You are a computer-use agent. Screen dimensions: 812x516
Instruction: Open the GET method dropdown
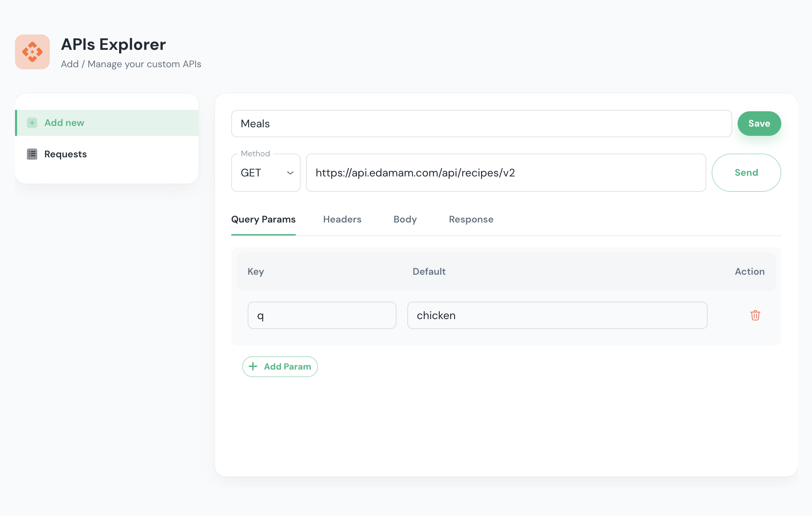[x=266, y=173]
